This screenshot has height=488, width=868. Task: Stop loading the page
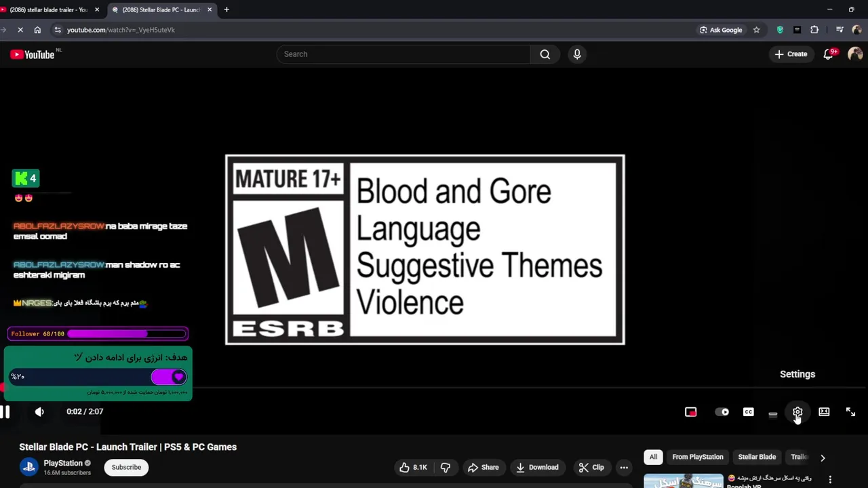click(20, 30)
